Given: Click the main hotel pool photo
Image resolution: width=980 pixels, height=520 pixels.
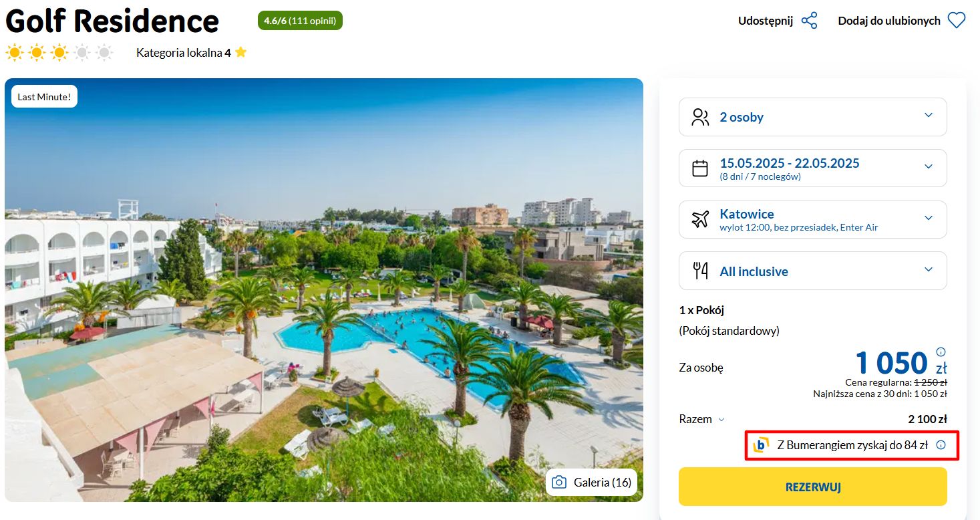Looking at the screenshot, I should tap(324, 290).
